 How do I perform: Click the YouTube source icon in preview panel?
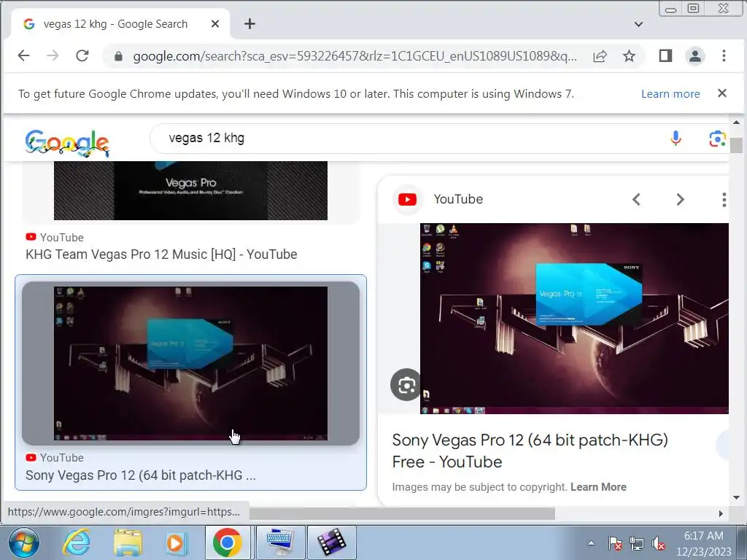(407, 200)
